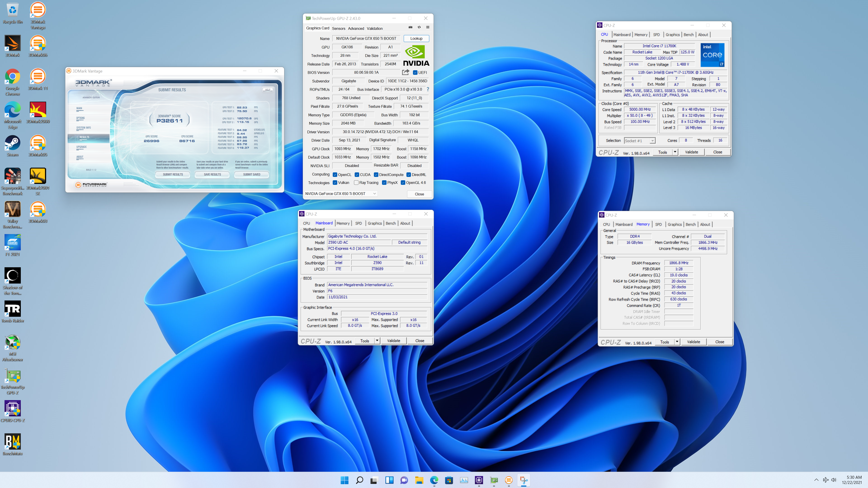Toggle the PhysX checkbox
This screenshot has width=868, height=488.
click(384, 183)
